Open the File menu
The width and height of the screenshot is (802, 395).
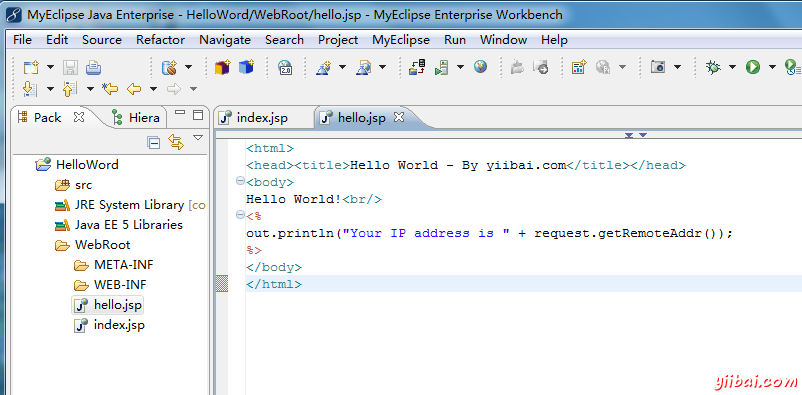pyautogui.click(x=23, y=40)
